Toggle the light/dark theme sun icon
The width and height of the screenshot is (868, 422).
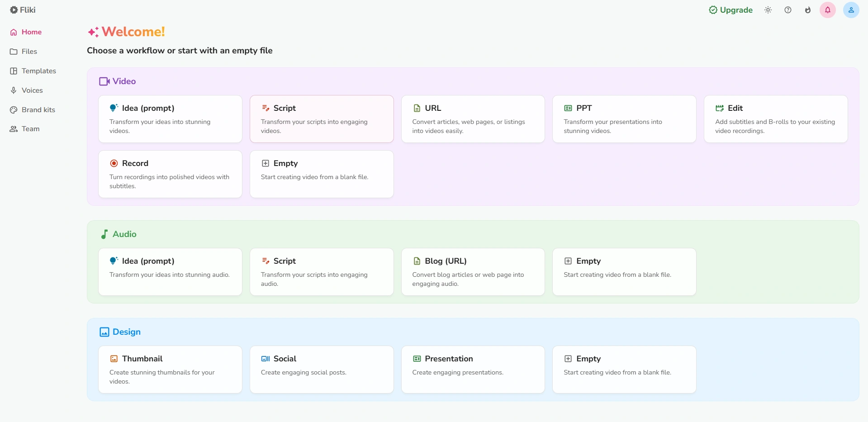tap(768, 10)
